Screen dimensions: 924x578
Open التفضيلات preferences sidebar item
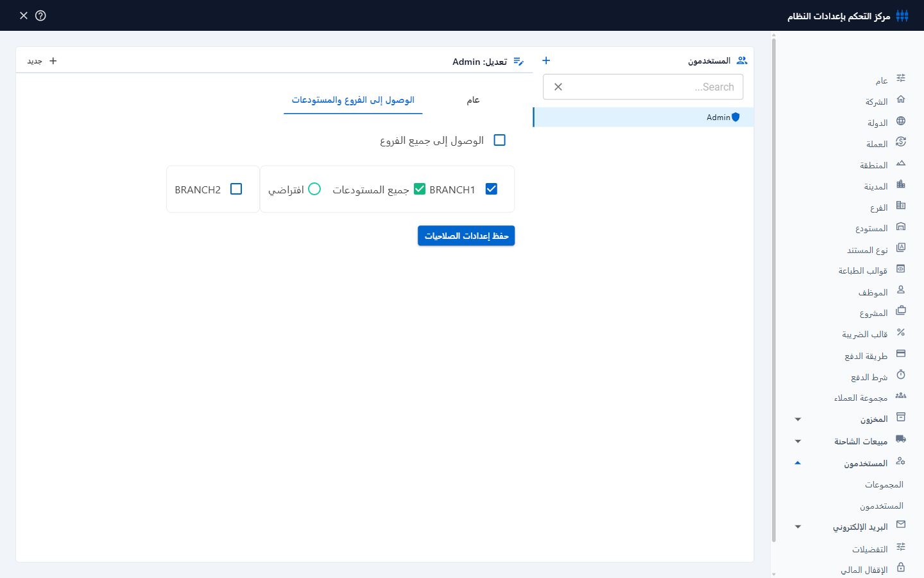click(x=878, y=549)
